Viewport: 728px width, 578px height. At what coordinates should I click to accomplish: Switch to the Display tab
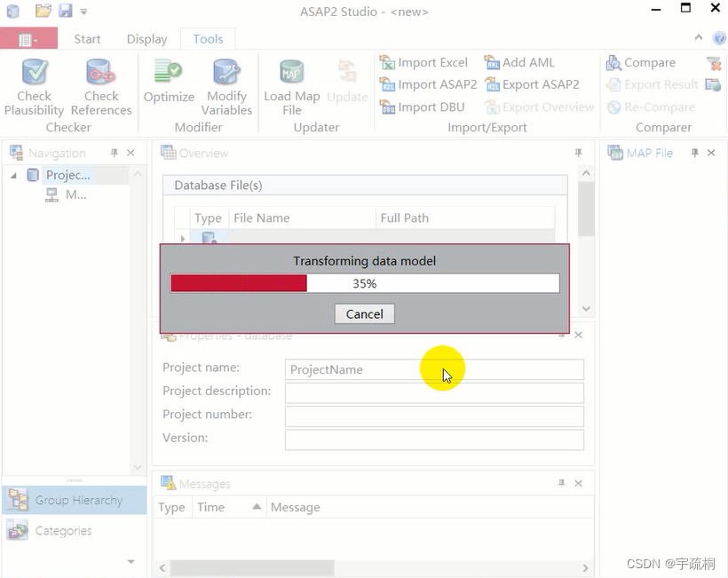click(146, 39)
